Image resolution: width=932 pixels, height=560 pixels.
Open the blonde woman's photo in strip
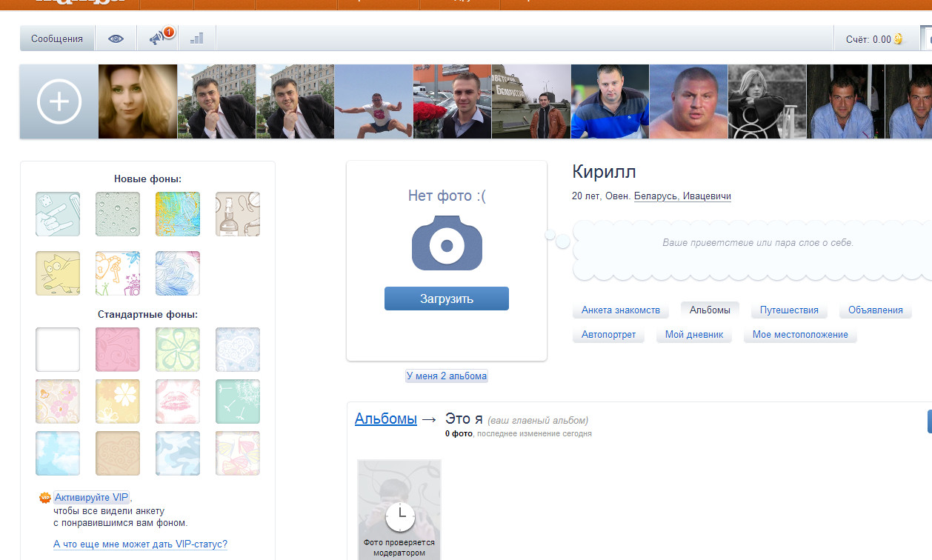(x=138, y=101)
